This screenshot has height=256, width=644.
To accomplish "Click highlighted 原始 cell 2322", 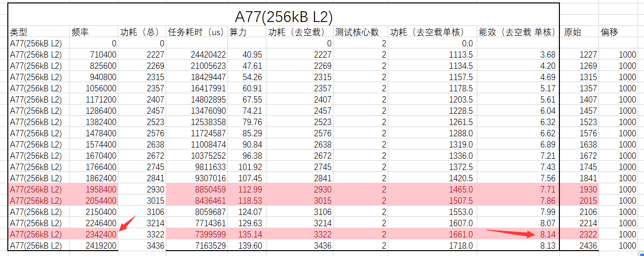I will (x=580, y=235).
